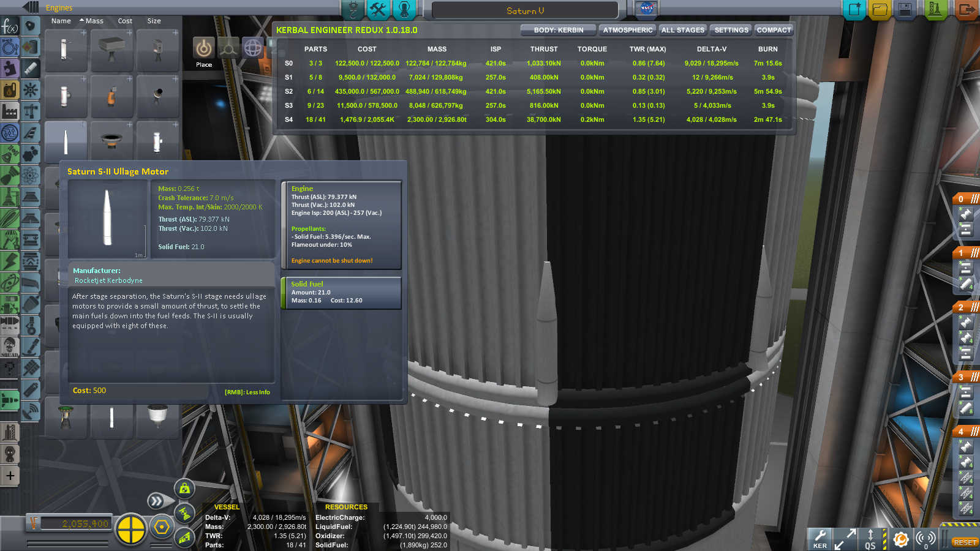Viewport: 980px width, 551px height.
Task: Click Rocketjet Kerbodyne manufacturer name
Action: (108, 280)
